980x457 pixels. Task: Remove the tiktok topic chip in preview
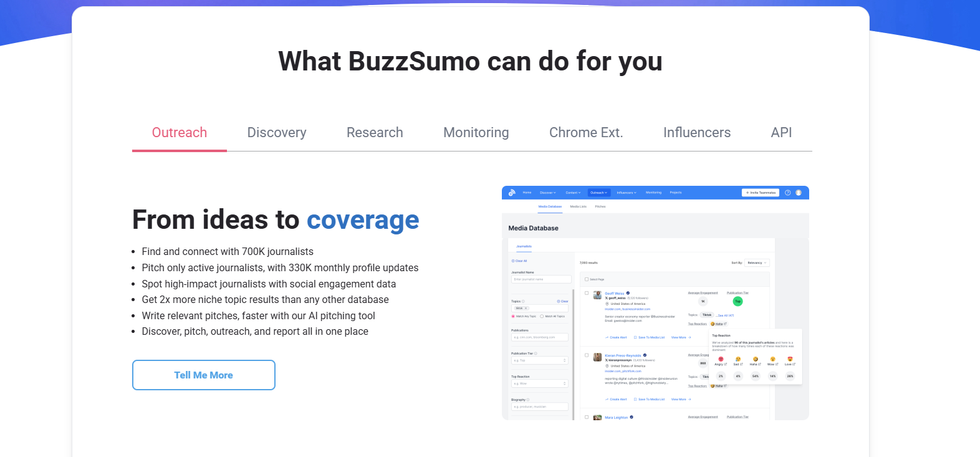point(526,308)
